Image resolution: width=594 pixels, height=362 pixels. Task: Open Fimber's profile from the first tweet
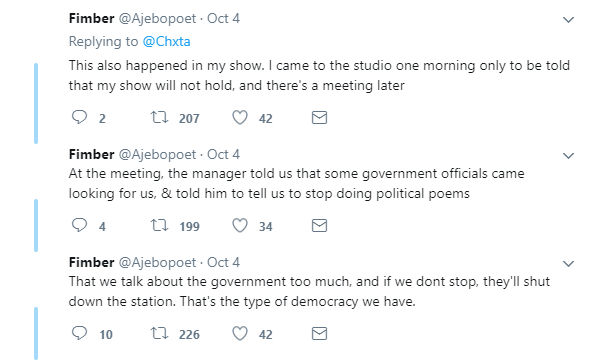pos(91,18)
